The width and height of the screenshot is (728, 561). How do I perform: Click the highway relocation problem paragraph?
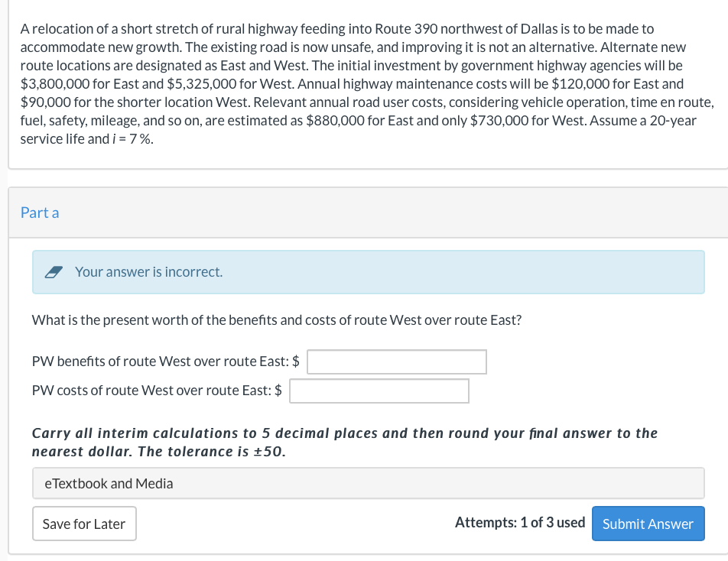click(367, 83)
